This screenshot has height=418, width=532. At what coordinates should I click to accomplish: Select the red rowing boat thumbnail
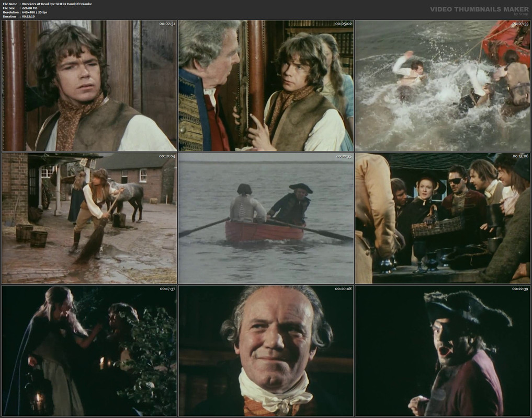click(x=266, y=218)
